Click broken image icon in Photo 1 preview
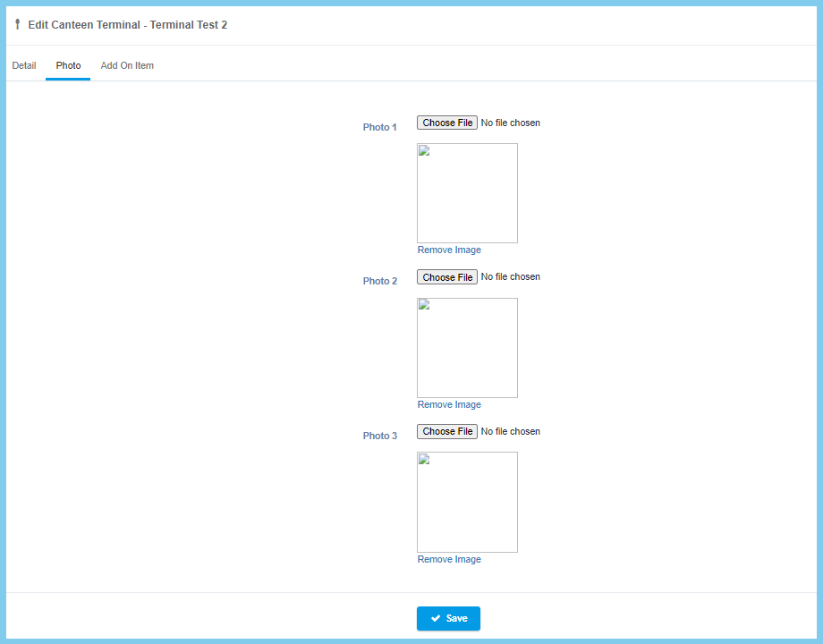The height and width of the screenshot is (644, 823). point(425,150)
